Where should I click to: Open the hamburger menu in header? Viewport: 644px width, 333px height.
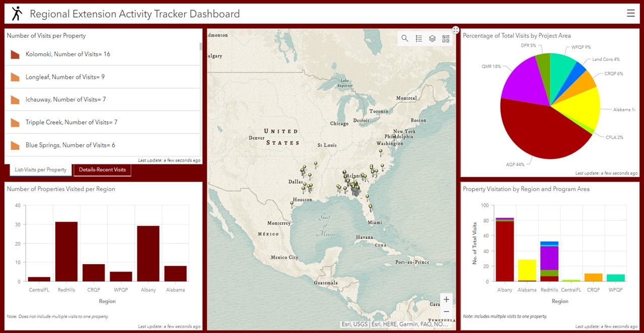click(x=630, y=14)
